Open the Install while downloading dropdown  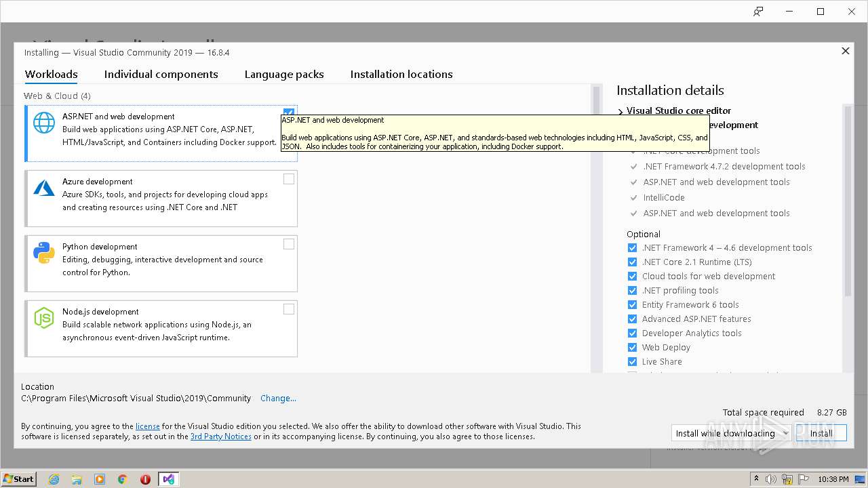[x=731, y=433]
